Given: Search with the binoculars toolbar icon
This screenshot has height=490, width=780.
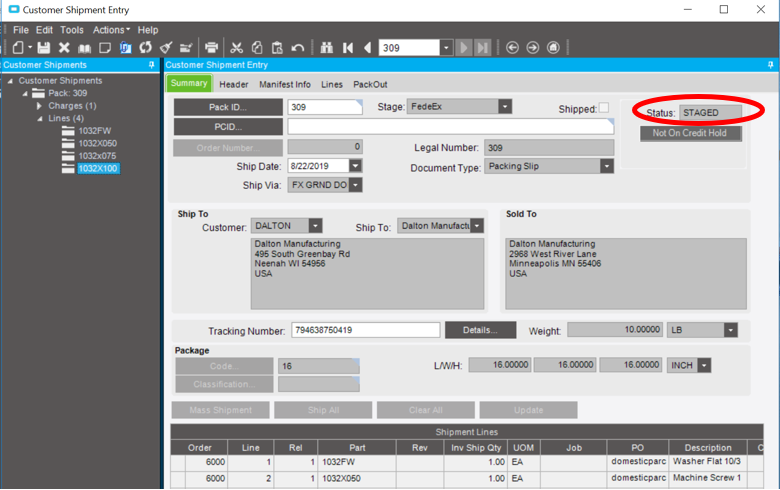Looking at the screenshot, I should point(327,48).
